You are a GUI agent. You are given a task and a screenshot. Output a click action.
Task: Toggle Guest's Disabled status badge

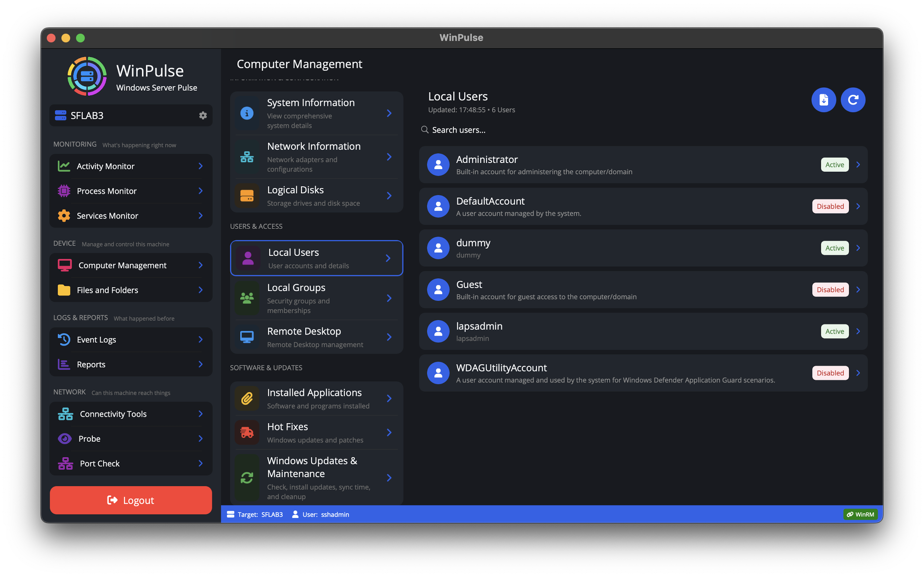click(x=830, y=289)
